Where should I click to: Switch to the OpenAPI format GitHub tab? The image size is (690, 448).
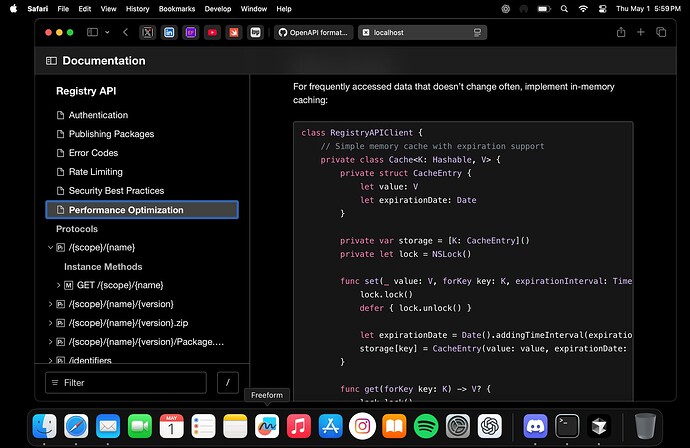[x=313, y=32]
